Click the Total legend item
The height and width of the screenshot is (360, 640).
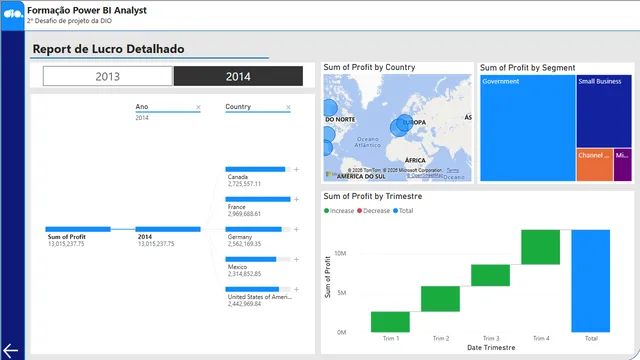(x=403, y=211)
